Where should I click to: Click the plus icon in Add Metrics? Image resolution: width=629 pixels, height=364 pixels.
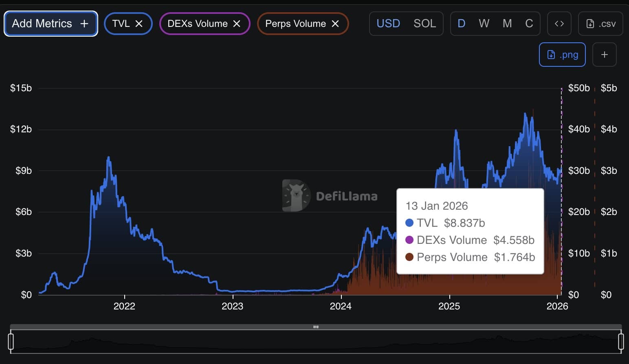pos(84,24)
